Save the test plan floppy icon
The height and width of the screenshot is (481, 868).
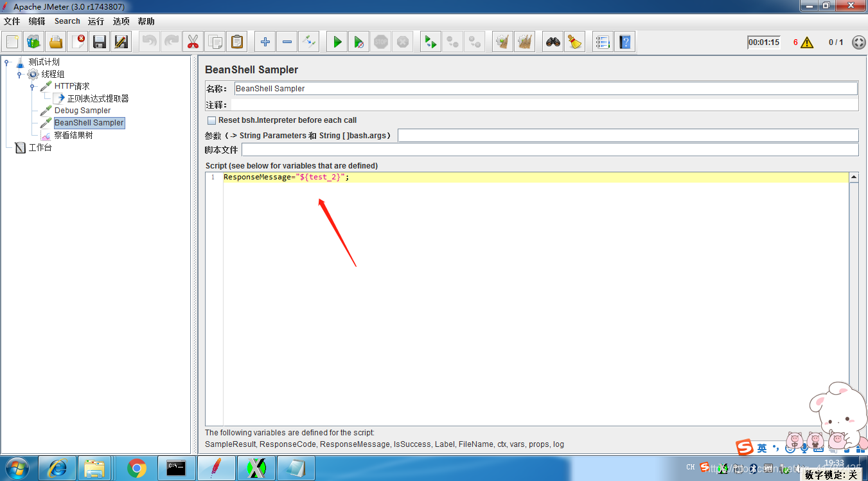click(x=100, y=42)
